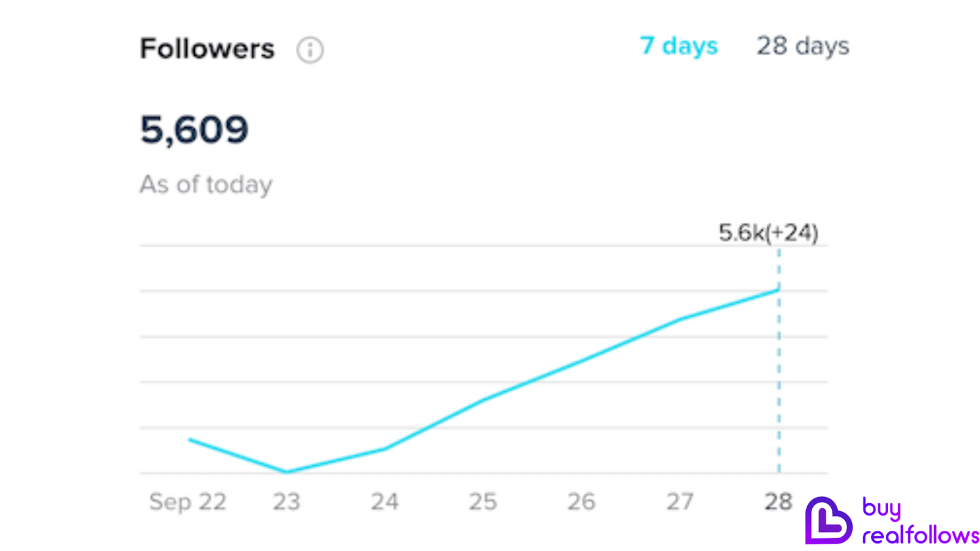980x551 pixels.
Task: Click the 5,609 follower count
Action: tap(194, 129)
